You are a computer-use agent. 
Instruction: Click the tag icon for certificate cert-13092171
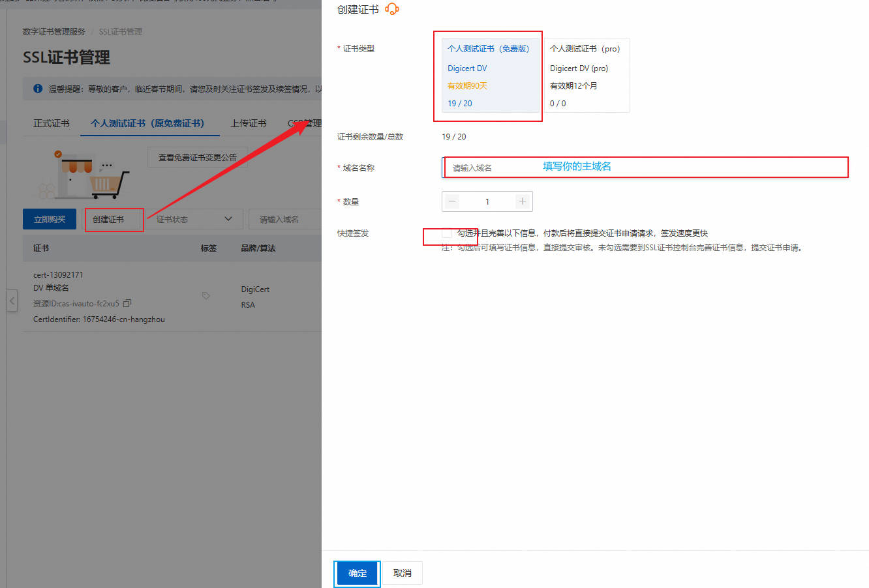(x=206, y=295)
